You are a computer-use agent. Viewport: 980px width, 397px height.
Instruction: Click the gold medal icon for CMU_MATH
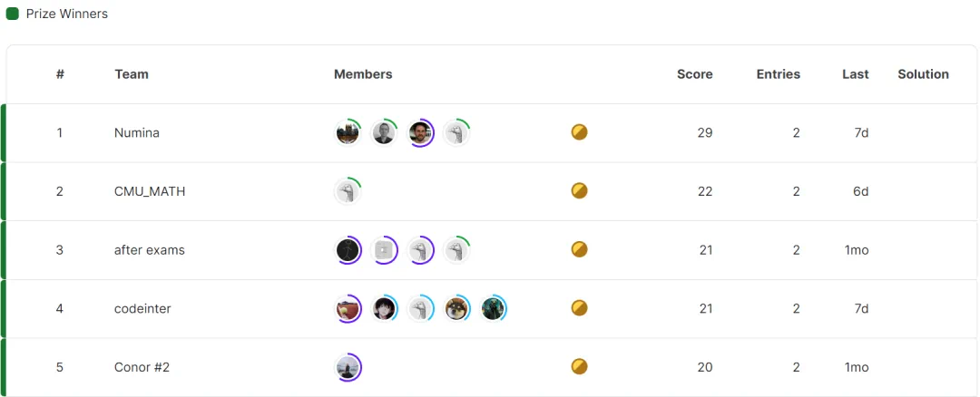tap(579, 190)
